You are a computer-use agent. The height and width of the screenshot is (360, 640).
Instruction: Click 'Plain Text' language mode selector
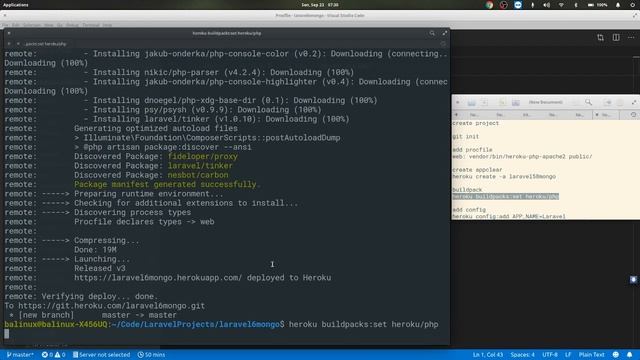pos(591,355)
